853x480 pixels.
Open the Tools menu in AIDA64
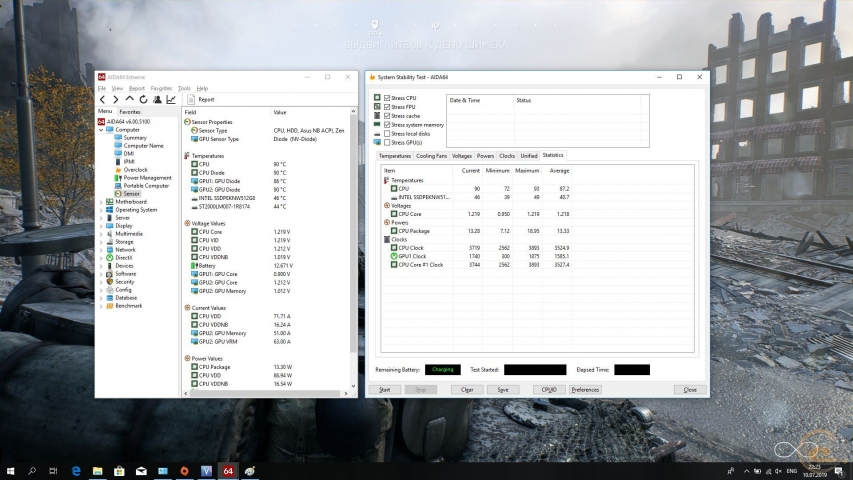click(x=184, y=88)
